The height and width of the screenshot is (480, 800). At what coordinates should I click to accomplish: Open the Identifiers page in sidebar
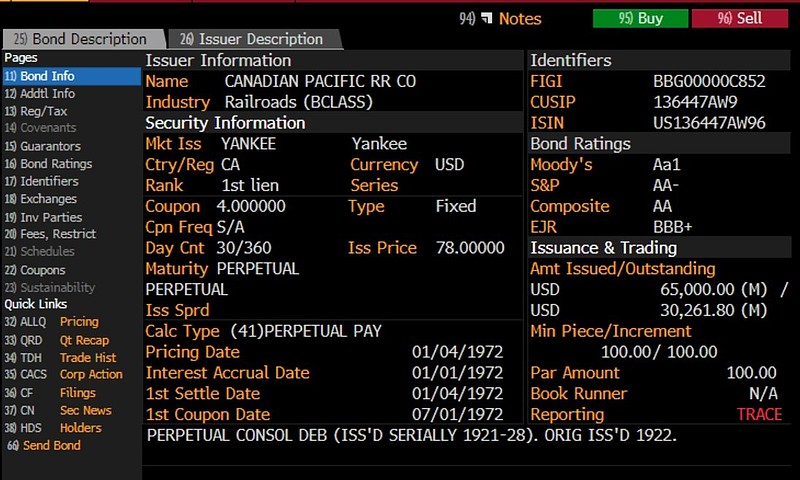(x=41, y=181)
